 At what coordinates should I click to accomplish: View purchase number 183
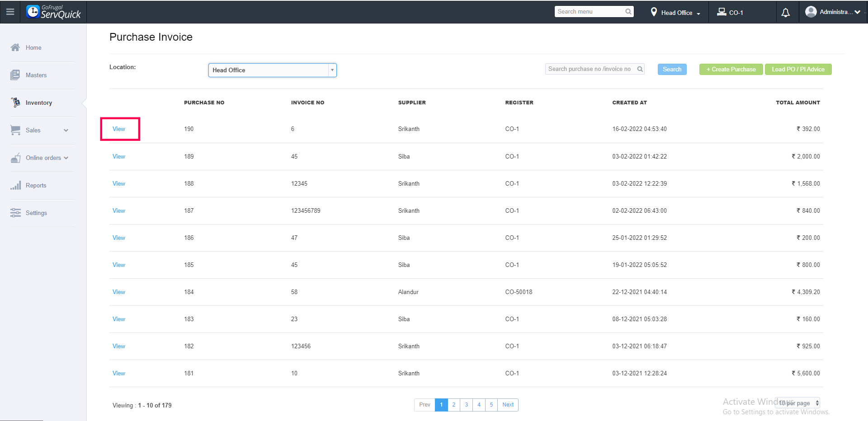tap(119, 319)
